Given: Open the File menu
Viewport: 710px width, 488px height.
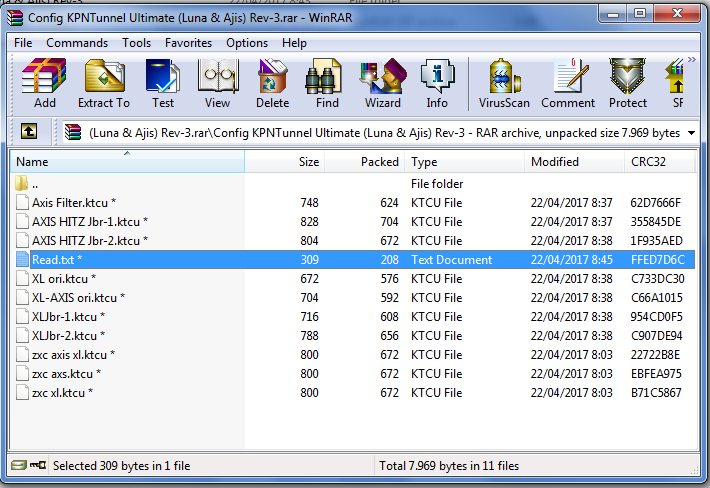Looking at the screenshot, I should [x=23, y=43].
